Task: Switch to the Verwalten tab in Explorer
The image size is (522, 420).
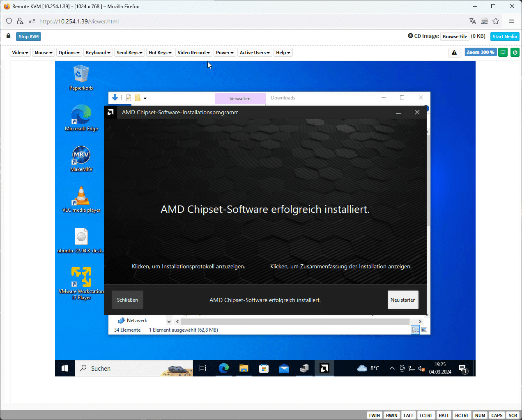Action: click(240, 99)
